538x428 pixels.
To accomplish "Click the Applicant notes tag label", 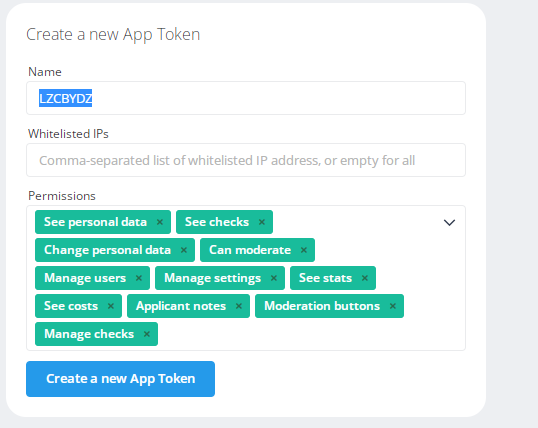I will click(x=181, y=306).
